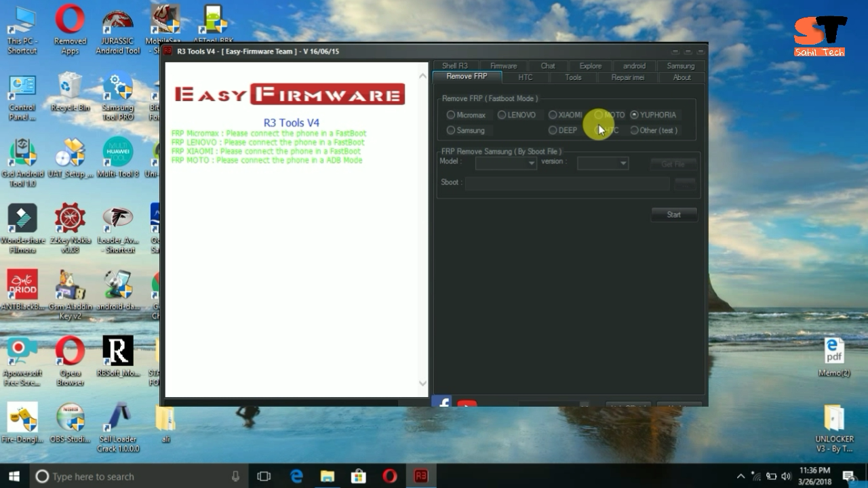This screenshot has width=868, height=488.
Task: Click the Start button
Action: pyautogui.click(x=673, y=214)
